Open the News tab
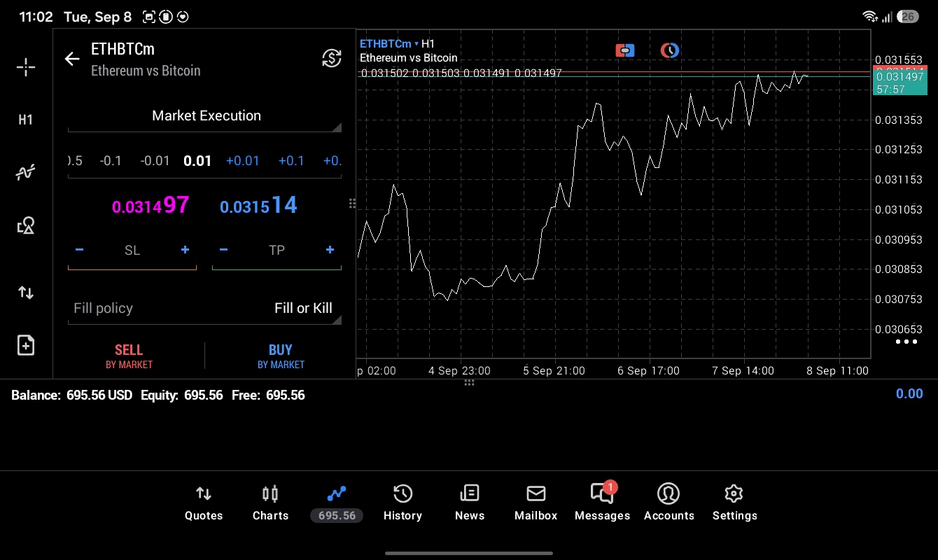This screenshot has width=938, height=560. (470, 503)
